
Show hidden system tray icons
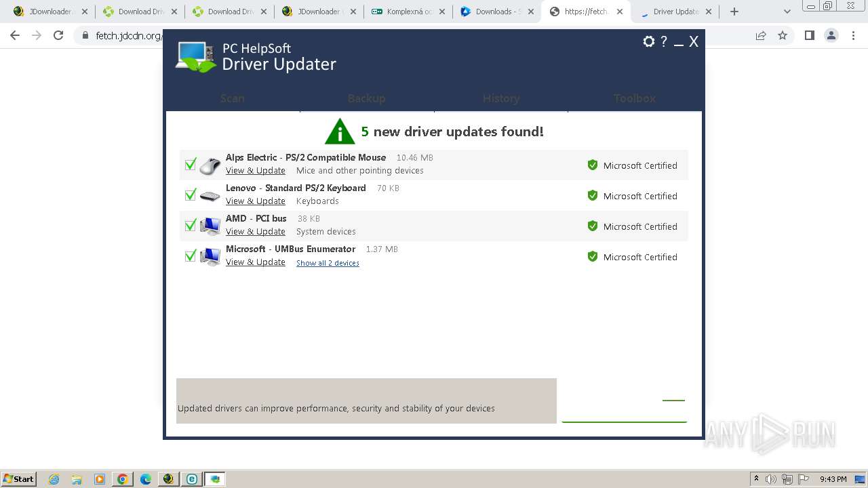(756, 479)
